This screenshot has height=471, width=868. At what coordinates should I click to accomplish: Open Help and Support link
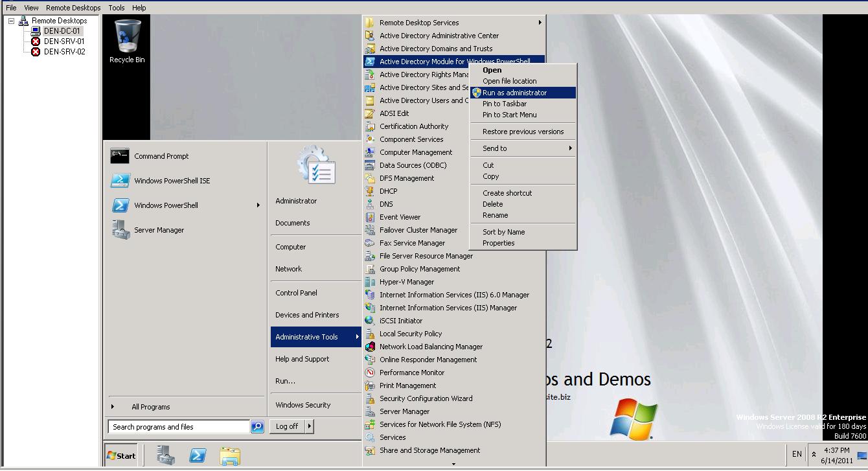[x=302, y=359]
